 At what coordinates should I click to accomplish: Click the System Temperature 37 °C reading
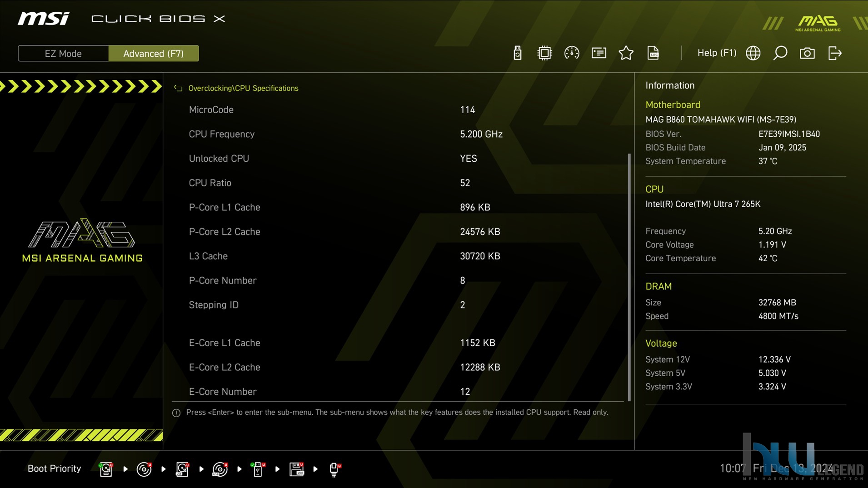pos(768,161)
